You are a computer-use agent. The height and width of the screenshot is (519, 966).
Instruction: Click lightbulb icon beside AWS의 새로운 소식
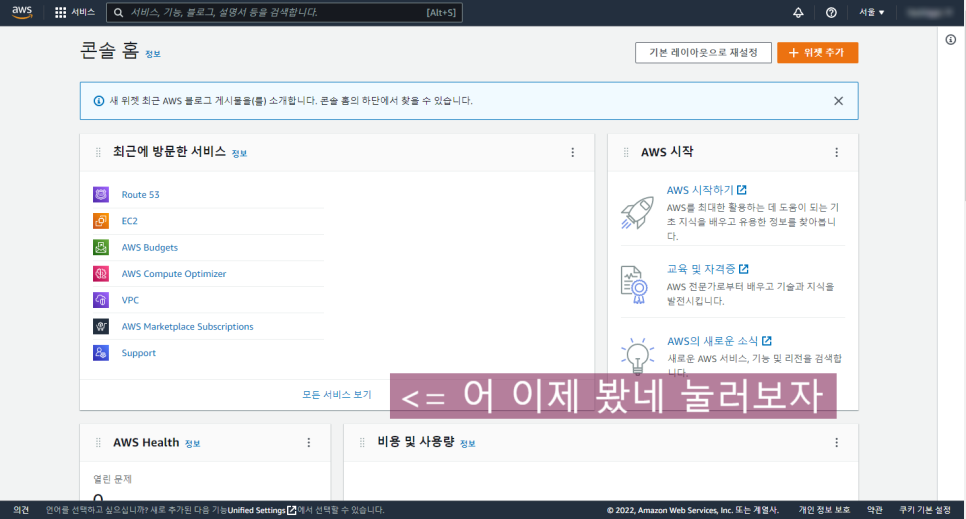pyautogui.click(x=638, y=356)
